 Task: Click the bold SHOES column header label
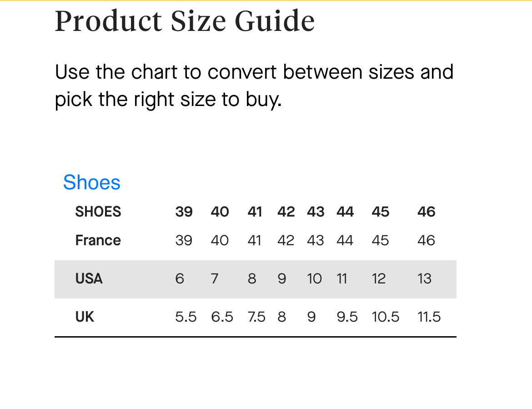click(98, 212)
